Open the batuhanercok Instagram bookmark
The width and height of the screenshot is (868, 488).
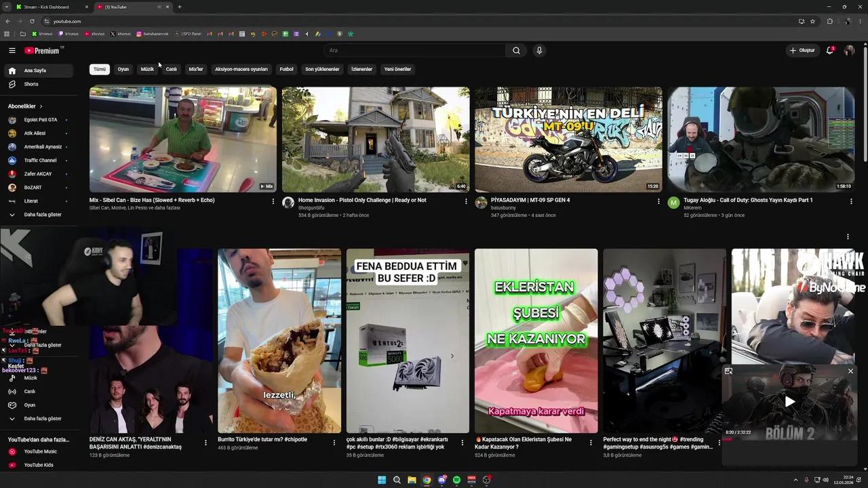(153, 34)
